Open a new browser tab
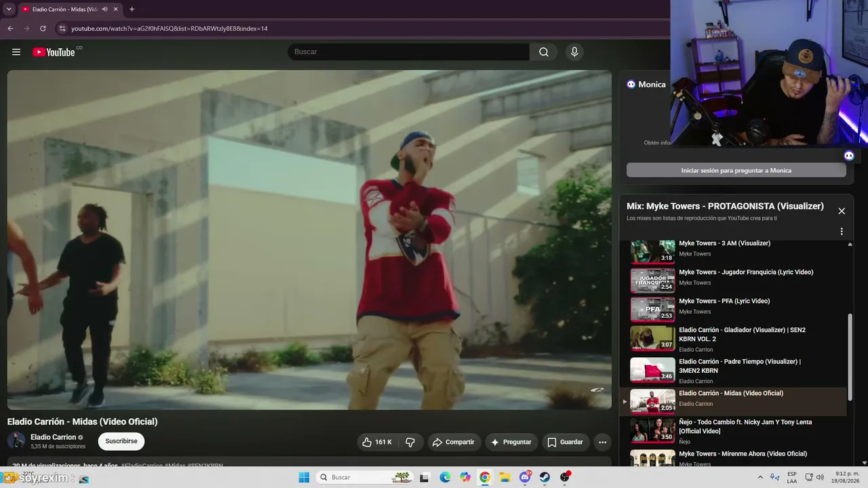This screenshot has width=868, height=488. [x=132, y=9]
